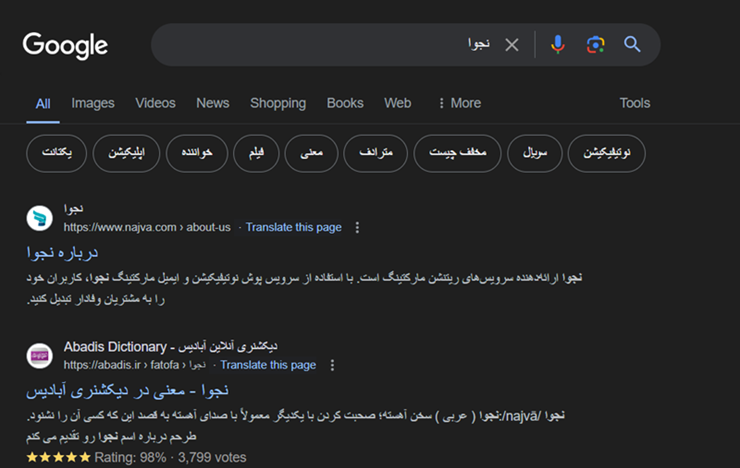740x468 pixels.
Task: Select the معنی suggestion chip
Action: (311, 153)
